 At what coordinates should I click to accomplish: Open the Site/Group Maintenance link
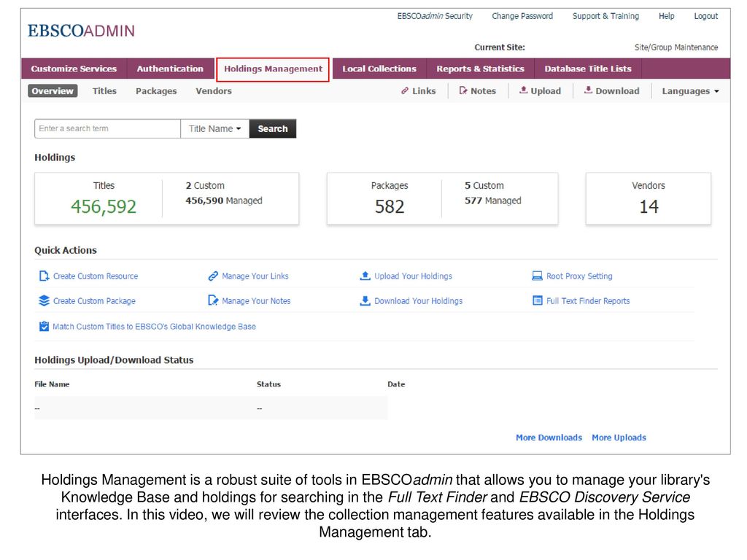click(x=676, y=47)
